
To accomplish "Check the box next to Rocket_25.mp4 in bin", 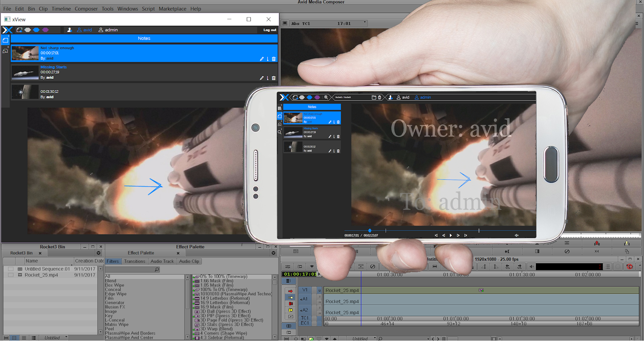I will [x=11, y=275].
